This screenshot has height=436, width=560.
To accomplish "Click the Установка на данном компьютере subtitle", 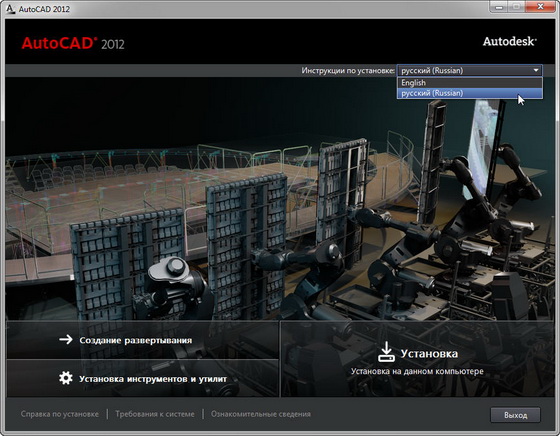I will click(x=417, y=371).
